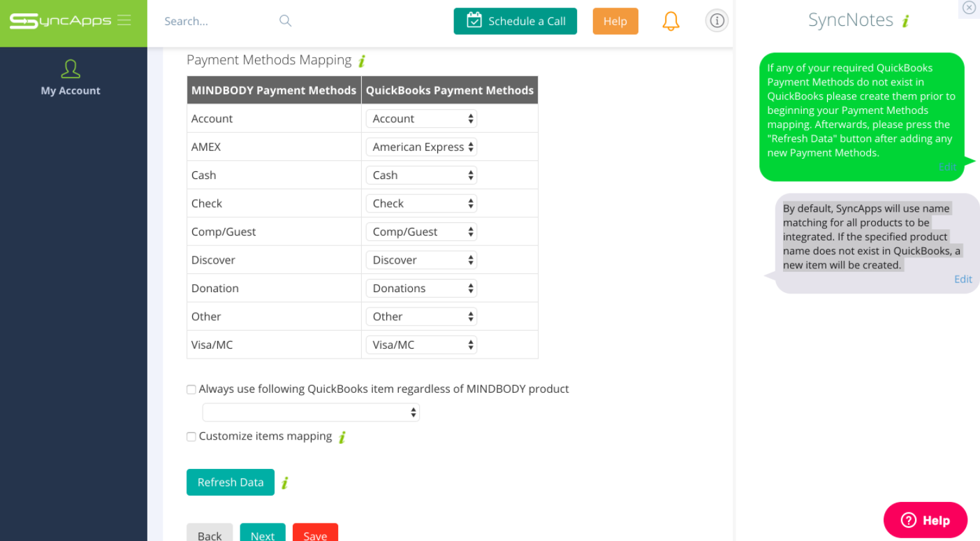Open QuickBooks dropdown for Other row

point(421,317)
